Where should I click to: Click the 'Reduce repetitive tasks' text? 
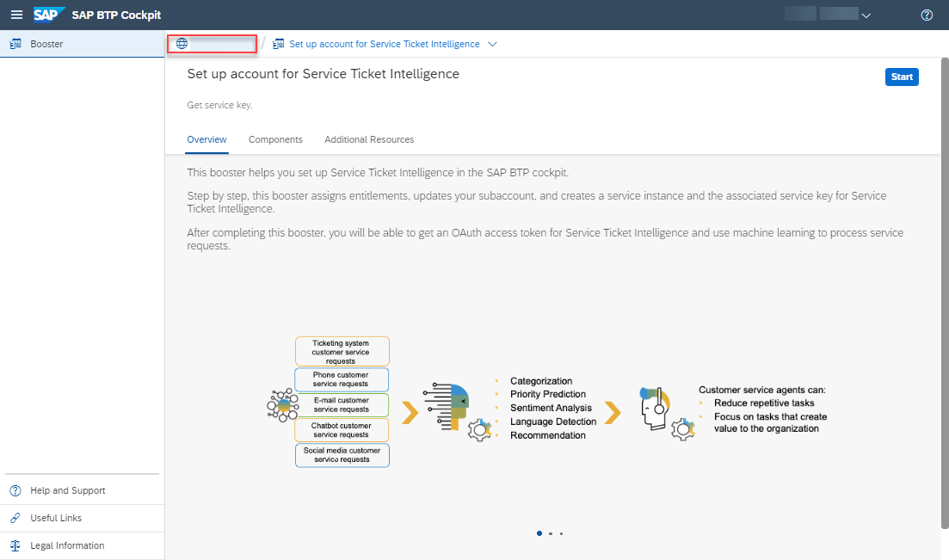(764, 403)
